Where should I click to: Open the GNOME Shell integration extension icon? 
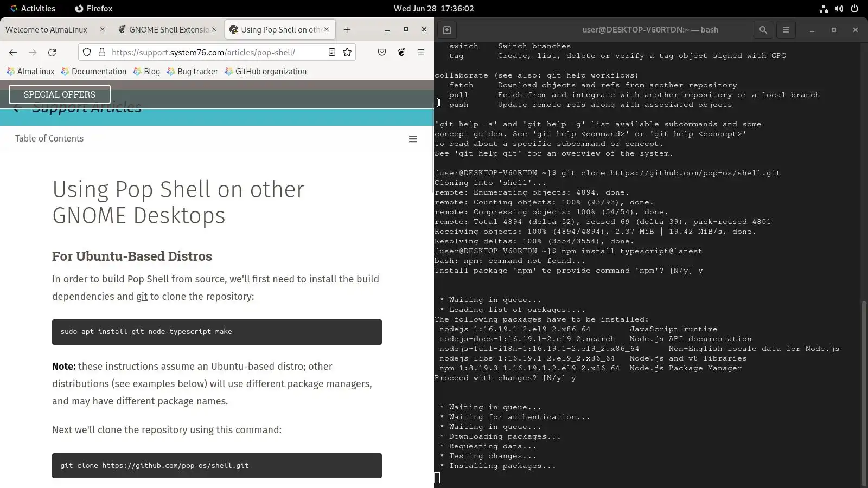point(401,52)
